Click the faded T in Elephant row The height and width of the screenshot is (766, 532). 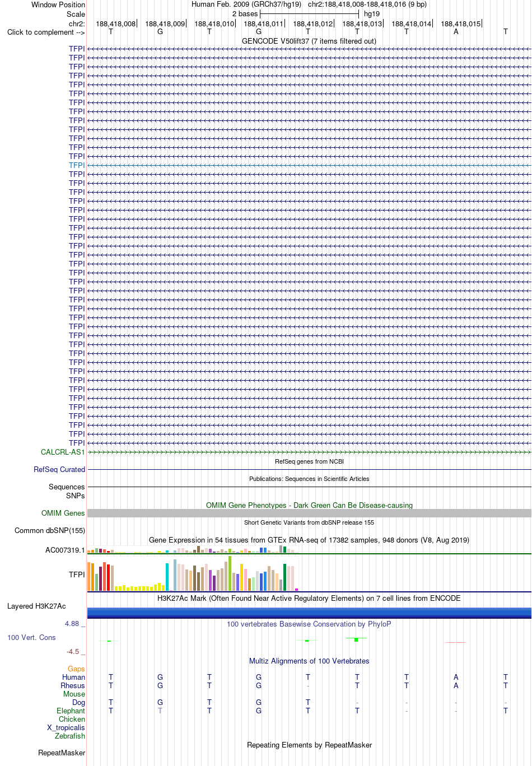pos(160,711)
